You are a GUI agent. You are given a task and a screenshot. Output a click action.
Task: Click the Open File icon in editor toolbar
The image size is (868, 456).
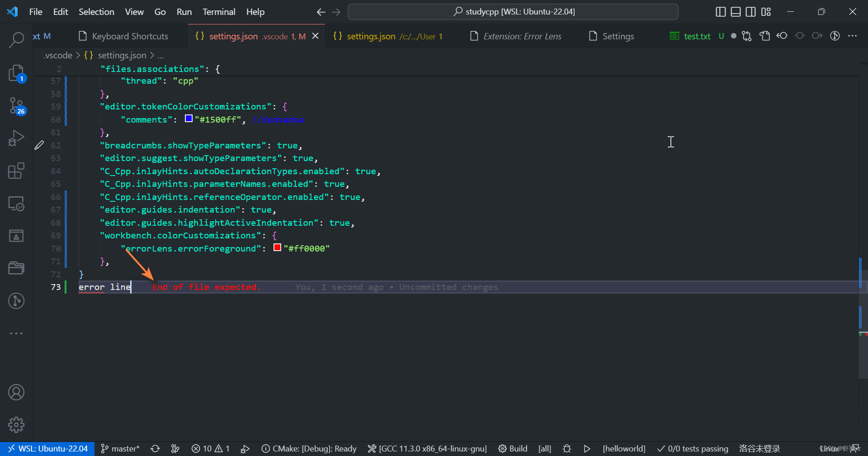click(764, 36)
